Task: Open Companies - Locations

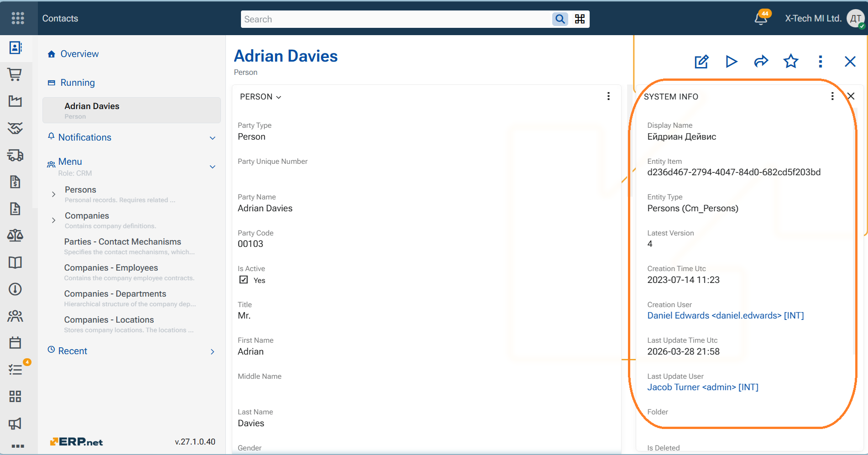Action: point(109,319)
